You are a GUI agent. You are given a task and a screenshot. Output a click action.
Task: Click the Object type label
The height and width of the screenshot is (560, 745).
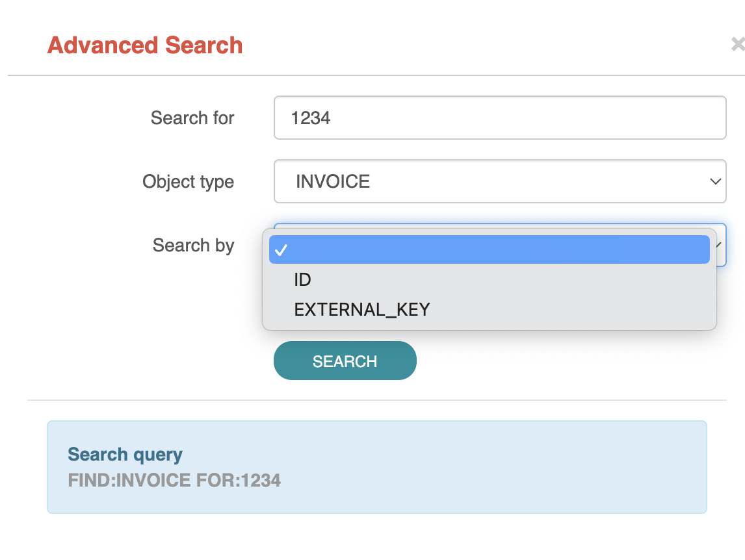(x=188, y=182)
